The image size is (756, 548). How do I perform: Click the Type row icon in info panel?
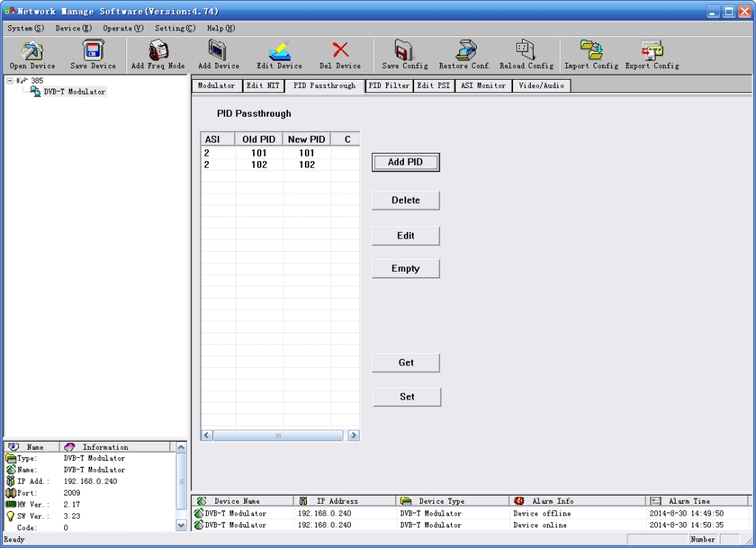[x=10, y=459]
